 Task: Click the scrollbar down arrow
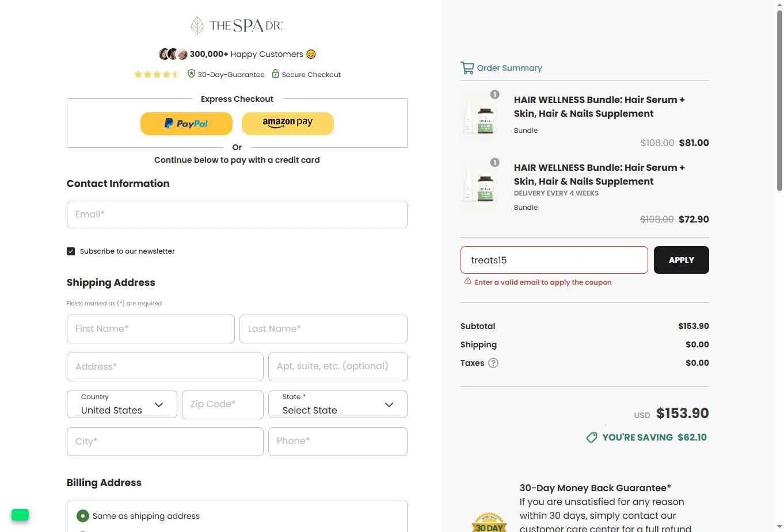(x=779, y=527)
